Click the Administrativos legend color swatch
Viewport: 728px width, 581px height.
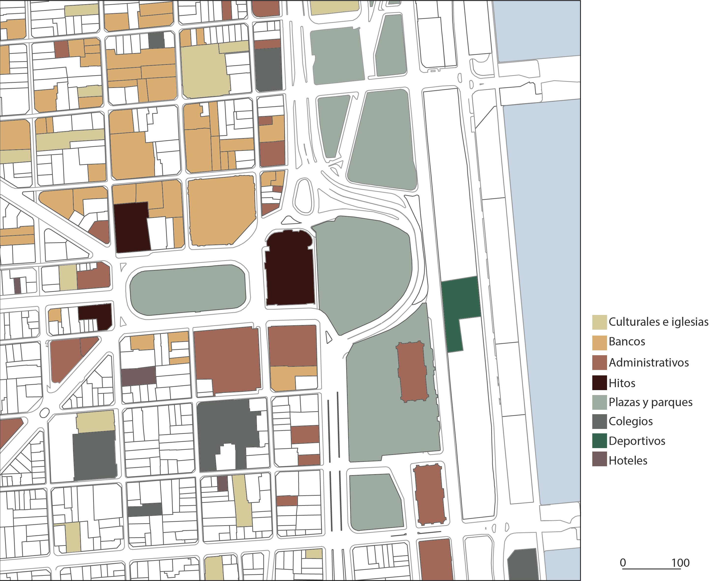click(x=599, y=363)
